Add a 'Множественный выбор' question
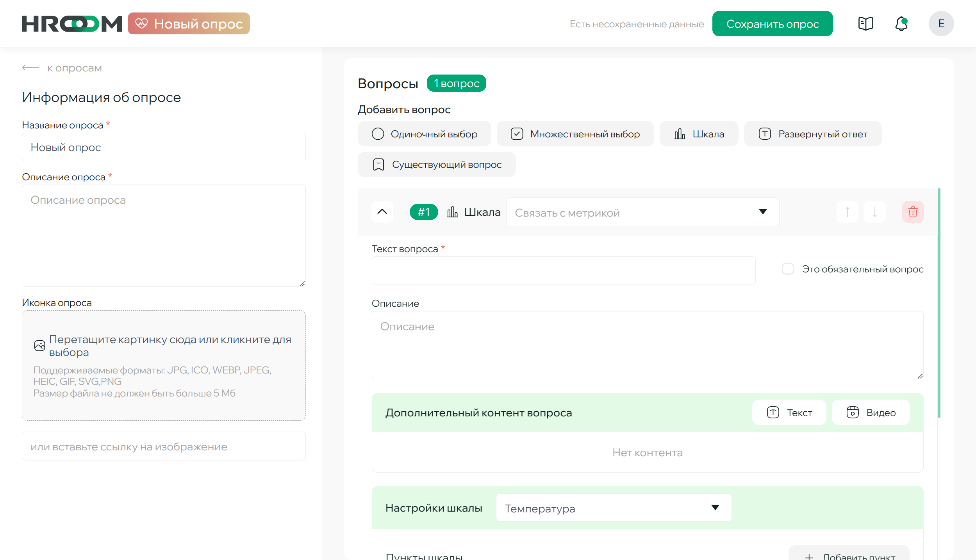Viewport: 976px width, 560px height. (x=575, y=134)
